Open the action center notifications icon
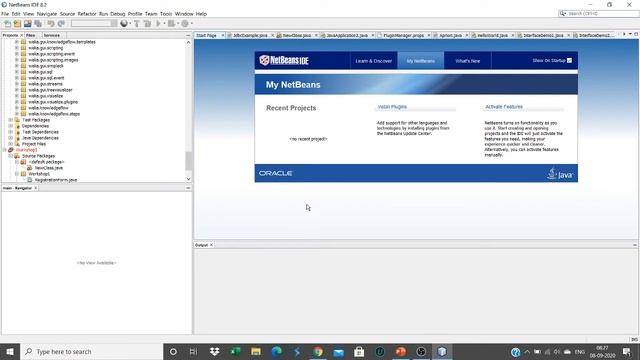The width and height of the screenshot is (640, 360). pyautogui.click(x=627, y=351)
